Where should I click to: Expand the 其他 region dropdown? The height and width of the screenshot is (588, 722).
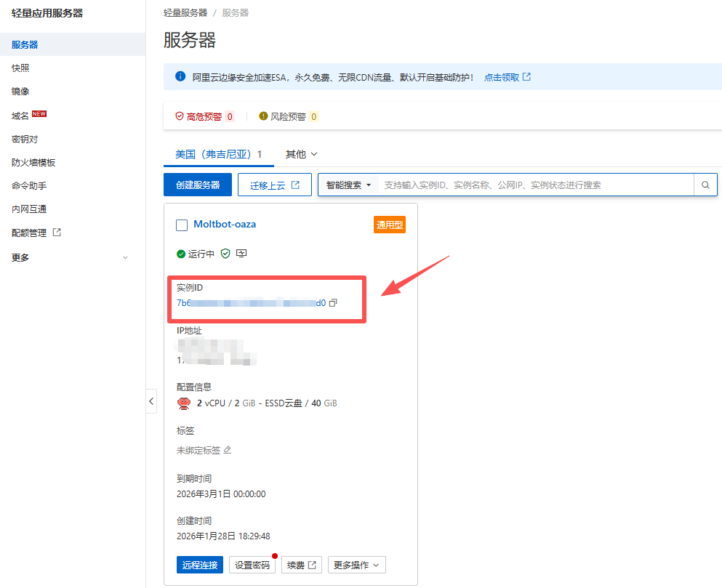click(302, 154)
